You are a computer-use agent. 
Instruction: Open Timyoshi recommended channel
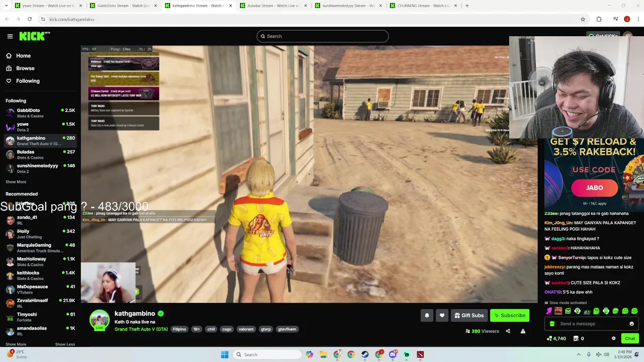[x=40, y=317]
